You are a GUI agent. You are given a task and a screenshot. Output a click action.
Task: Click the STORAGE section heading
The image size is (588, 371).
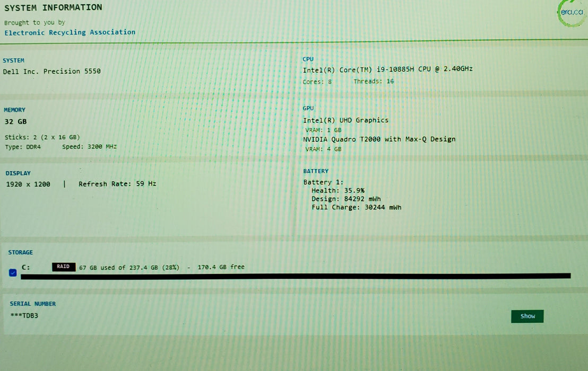21,252
